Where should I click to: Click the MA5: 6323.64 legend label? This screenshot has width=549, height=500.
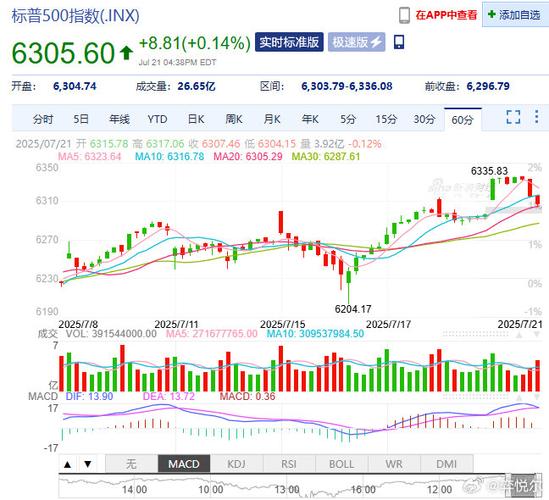tap(89, 156)
